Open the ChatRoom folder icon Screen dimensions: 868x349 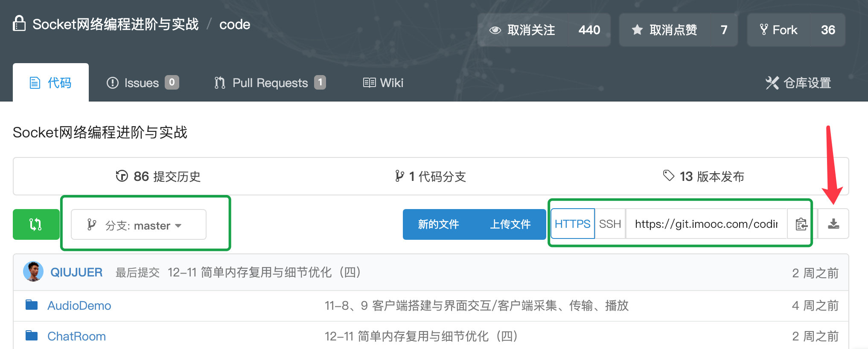(x=32, y=336)
